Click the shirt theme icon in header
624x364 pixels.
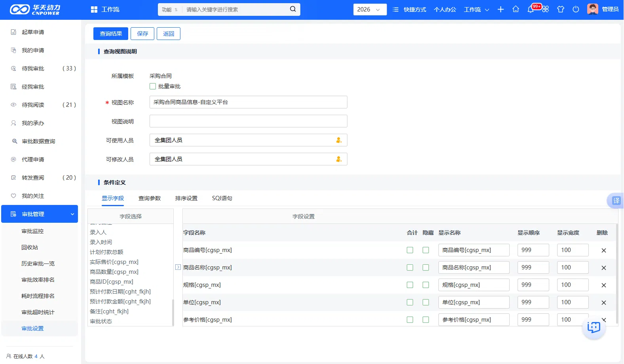coord(561,9)
